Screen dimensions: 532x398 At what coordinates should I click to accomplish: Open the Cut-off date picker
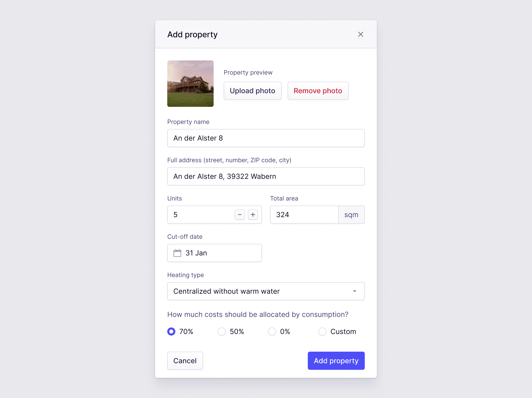coord(214,253)
